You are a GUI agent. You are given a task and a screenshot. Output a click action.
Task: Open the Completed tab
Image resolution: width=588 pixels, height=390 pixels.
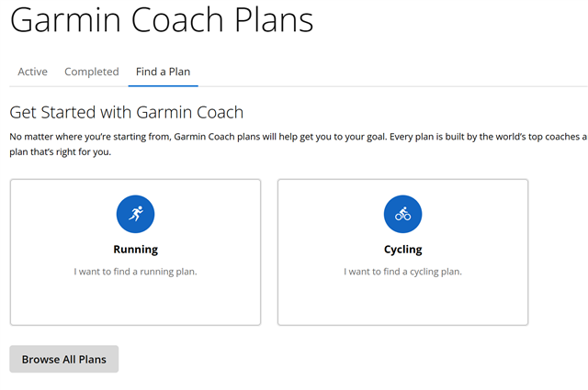tap(92, 72)
